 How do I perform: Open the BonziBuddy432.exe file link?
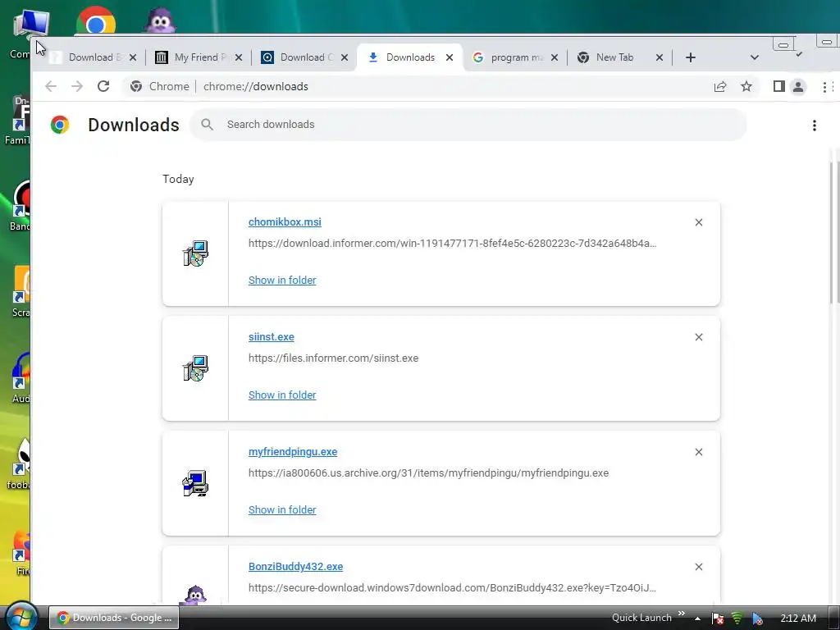295,566
